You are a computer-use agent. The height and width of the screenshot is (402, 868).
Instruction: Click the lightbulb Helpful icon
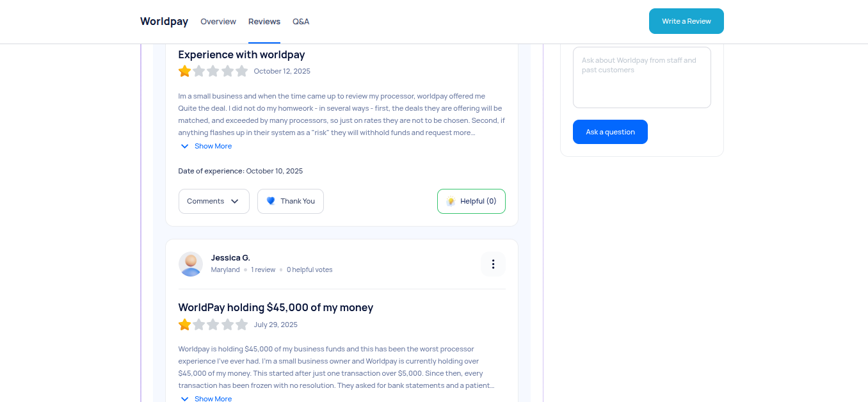(x=451, y=201)
